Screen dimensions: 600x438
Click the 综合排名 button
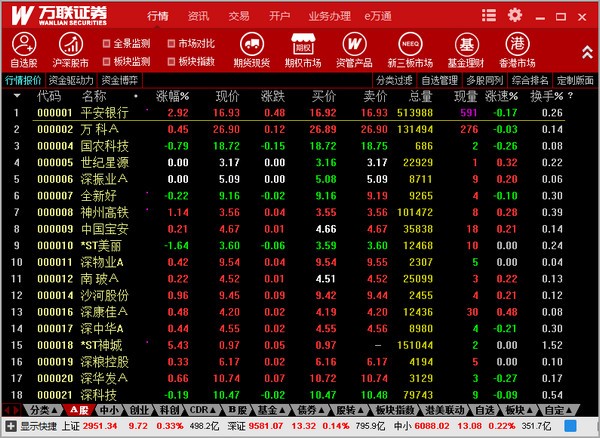pyautogui.click(x=530, y=80)
